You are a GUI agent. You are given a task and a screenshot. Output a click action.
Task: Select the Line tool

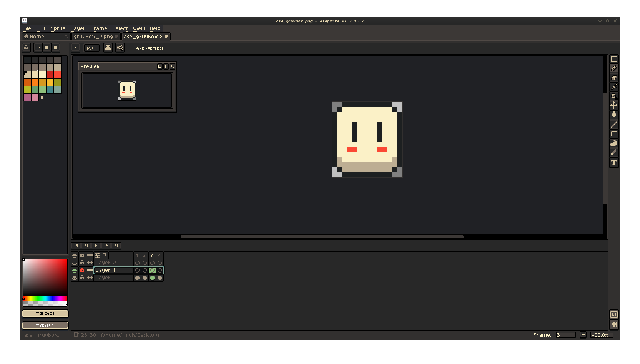coord(614,125)
